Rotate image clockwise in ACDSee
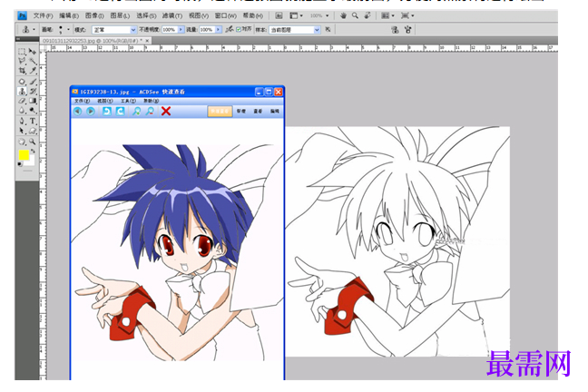The image size is (588, 392). [120, 111]
